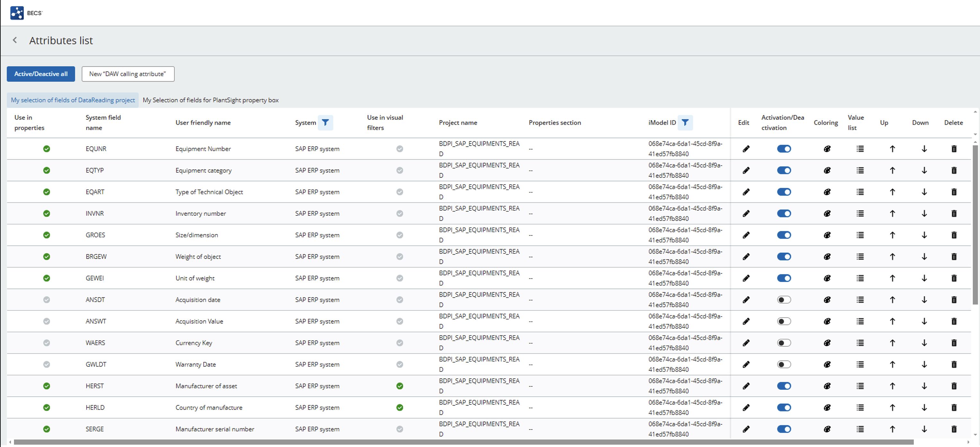Open Coloring options for Country of manufacture

pyautogui.click(x=827, y=408)
